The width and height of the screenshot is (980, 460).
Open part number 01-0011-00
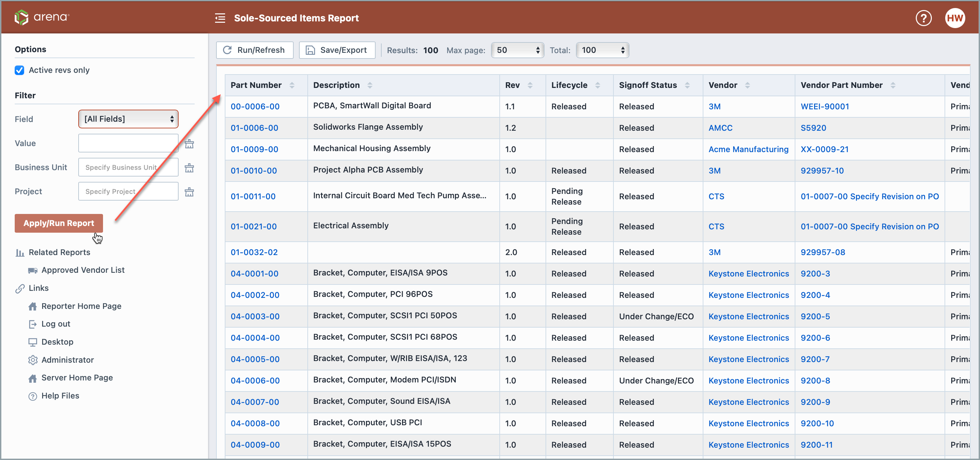pyautogui.click(x=253, y=197)
